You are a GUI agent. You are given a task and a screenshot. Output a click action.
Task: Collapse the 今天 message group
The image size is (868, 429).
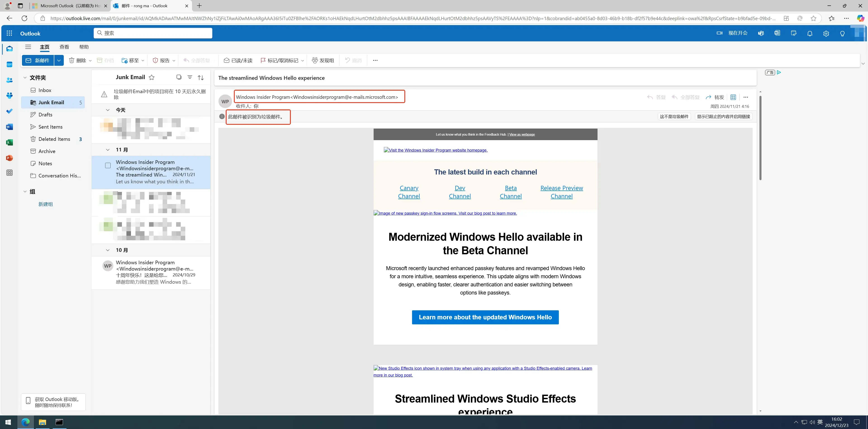(x=107, y=110)
